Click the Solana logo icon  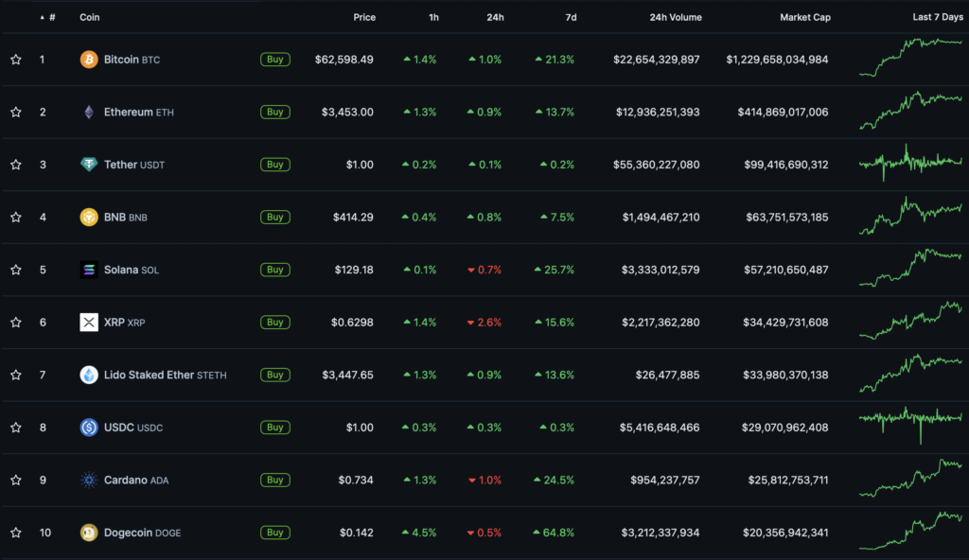[x=89, y=270]
